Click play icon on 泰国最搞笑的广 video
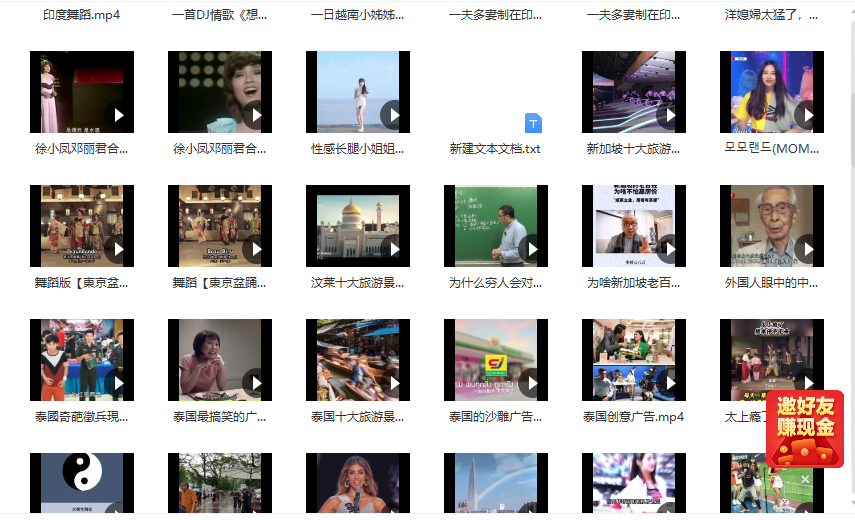 tap(255, 383)
